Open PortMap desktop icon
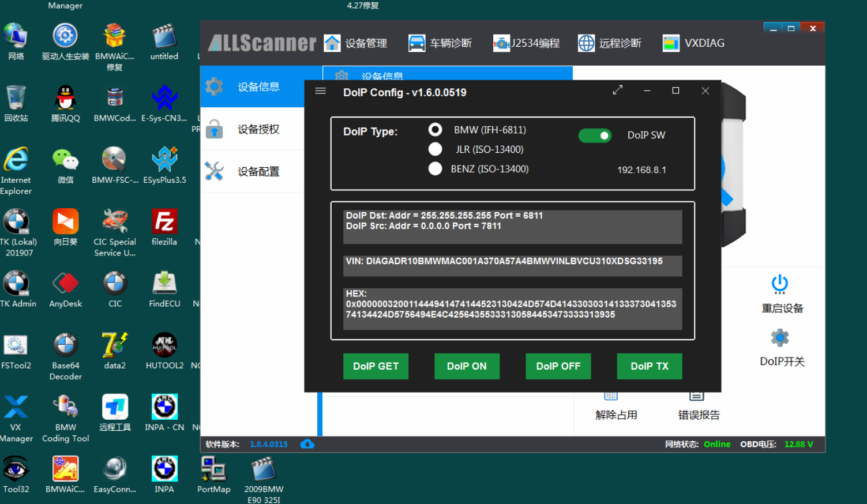Viewport: 867px width, 504px height. coord(213,474)
